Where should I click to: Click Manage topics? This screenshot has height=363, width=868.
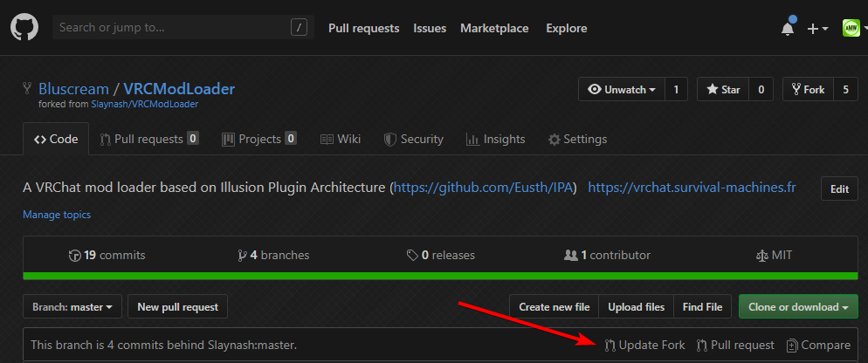point(57,215)
